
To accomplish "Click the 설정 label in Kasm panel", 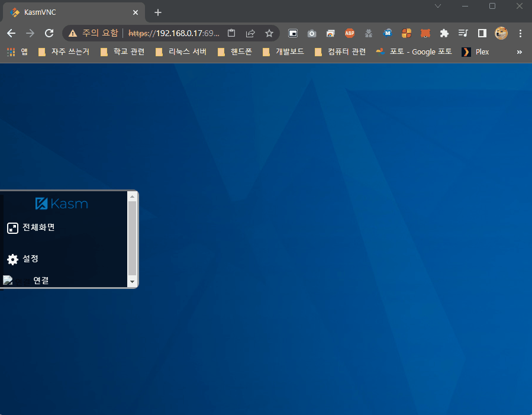I will (31, 259).
